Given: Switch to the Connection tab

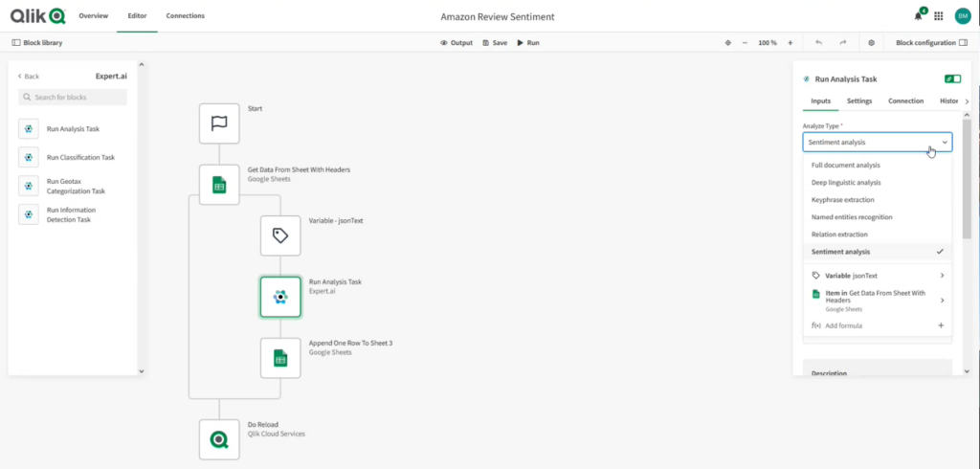Looking at the screenshot, I should click(905, 100).
